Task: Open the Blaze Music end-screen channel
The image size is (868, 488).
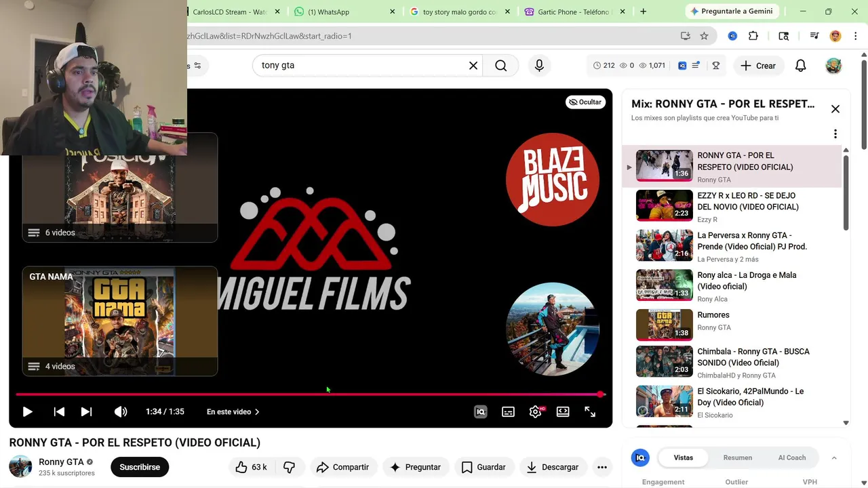Action: click(x=553, y=180)
